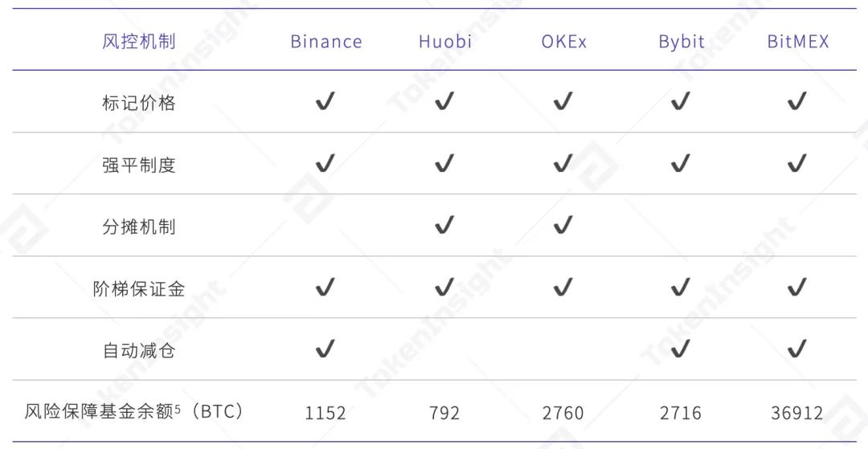Click the Bybit 自动减仓 checkmark
This screenshot has height=449, width=868.
tap(680, 349)
